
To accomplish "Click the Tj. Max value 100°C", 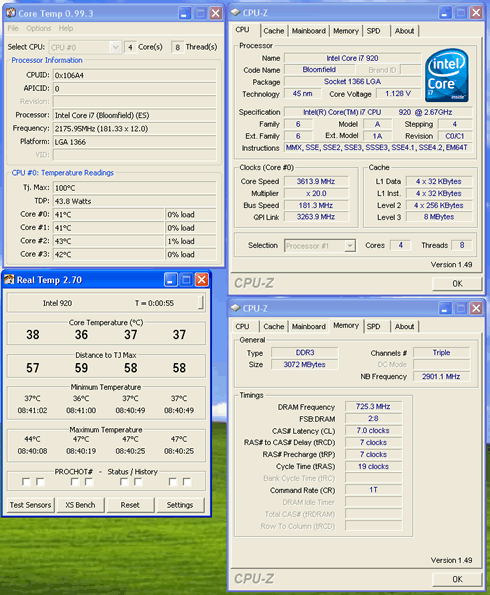I will (135, 188).
